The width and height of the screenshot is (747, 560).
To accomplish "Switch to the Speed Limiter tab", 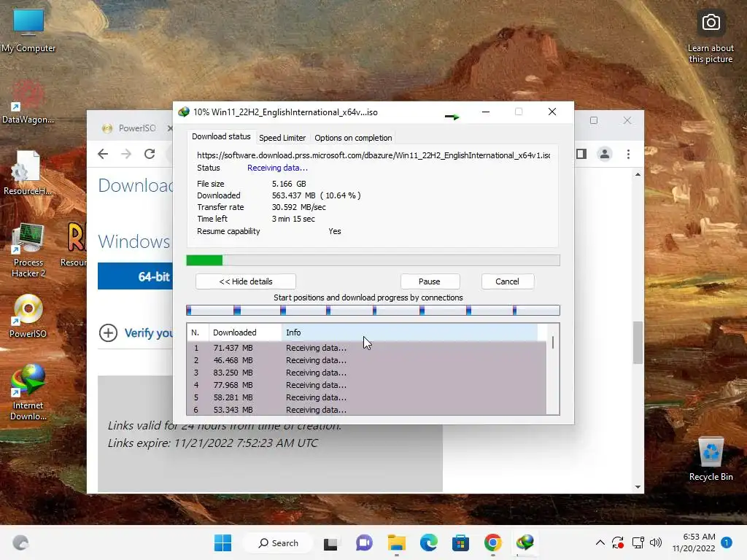I will click(x=282, y=138).
